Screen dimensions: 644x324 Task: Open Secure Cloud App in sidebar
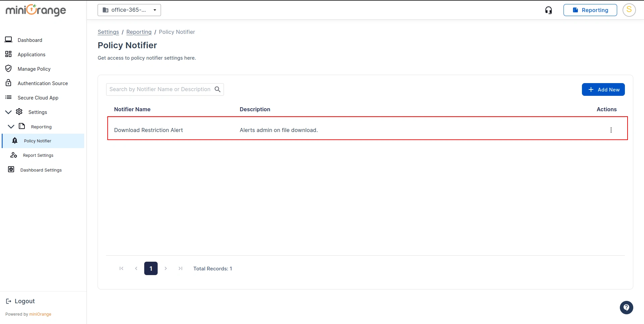[38, 98]
